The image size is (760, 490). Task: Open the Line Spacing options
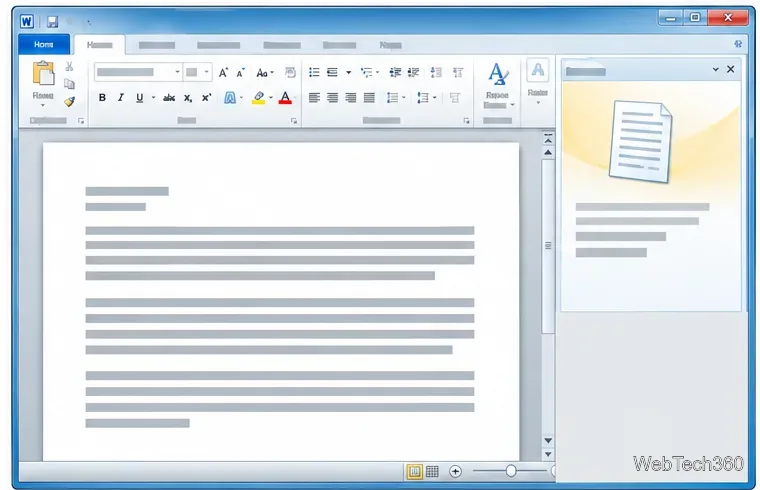tap(393, 98)
